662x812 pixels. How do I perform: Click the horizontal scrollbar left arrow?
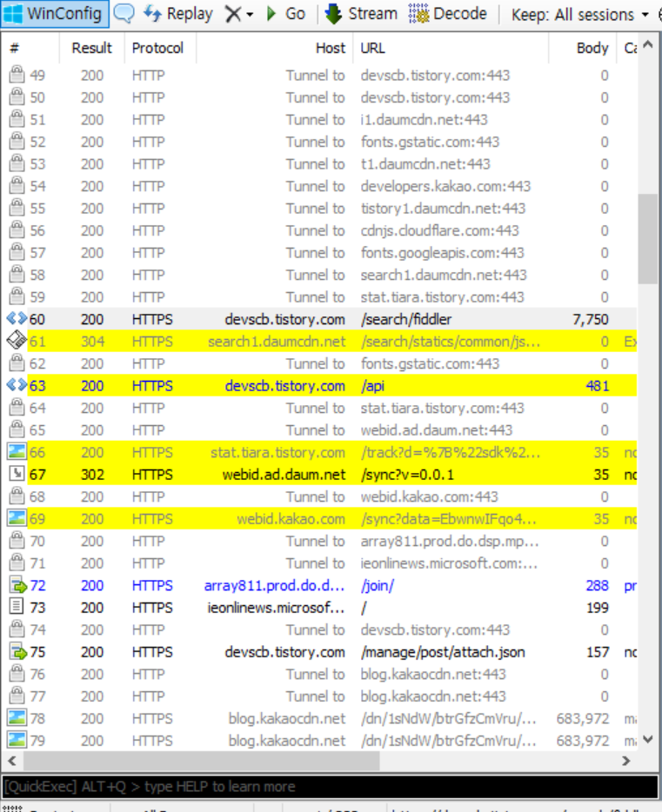[12, 761]
